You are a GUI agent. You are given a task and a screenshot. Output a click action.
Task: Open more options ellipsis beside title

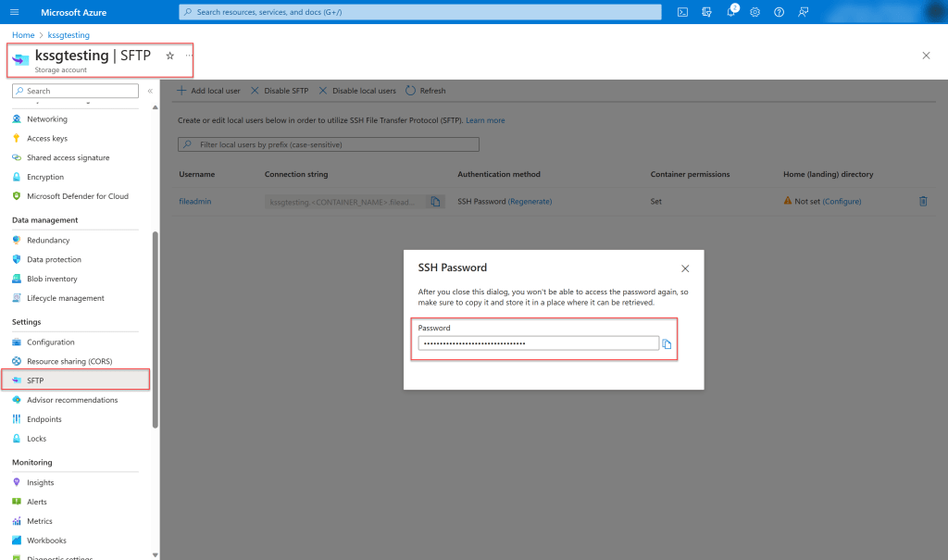tap(189, 56)
